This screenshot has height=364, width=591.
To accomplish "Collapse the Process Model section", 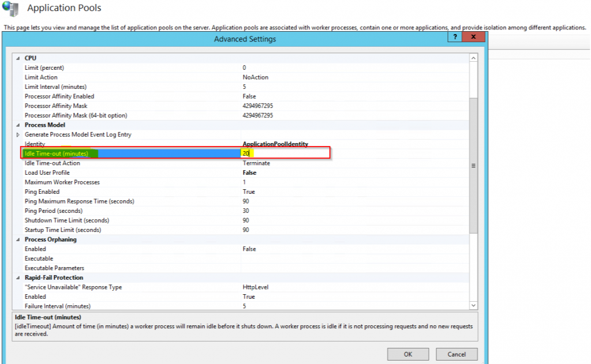I will 18,125.
